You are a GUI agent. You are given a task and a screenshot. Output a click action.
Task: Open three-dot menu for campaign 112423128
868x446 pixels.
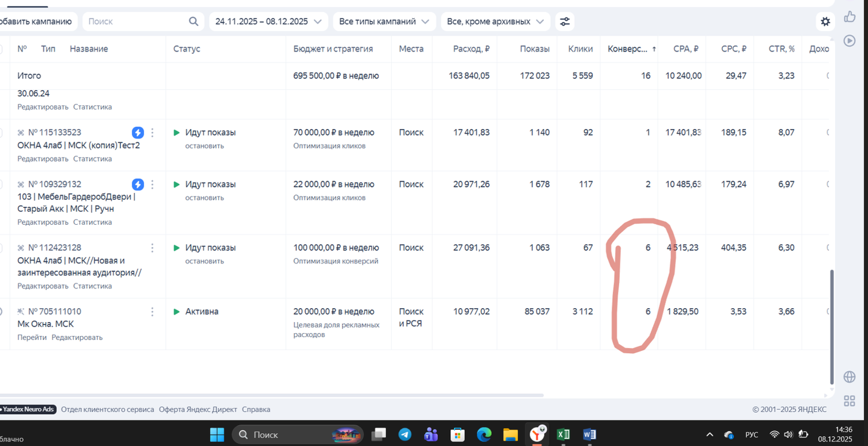click(152, 248)
